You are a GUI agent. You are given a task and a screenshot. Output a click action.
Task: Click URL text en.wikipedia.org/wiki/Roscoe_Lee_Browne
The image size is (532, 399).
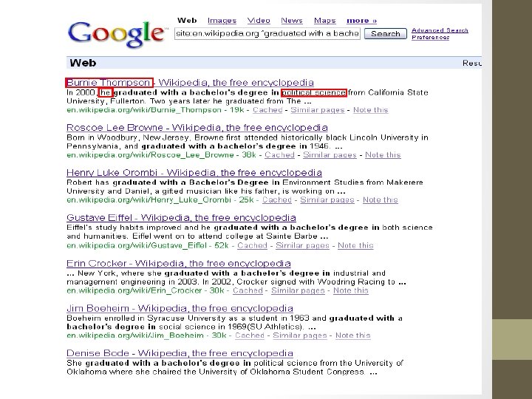pyautogui.click(x=150, y=155)
